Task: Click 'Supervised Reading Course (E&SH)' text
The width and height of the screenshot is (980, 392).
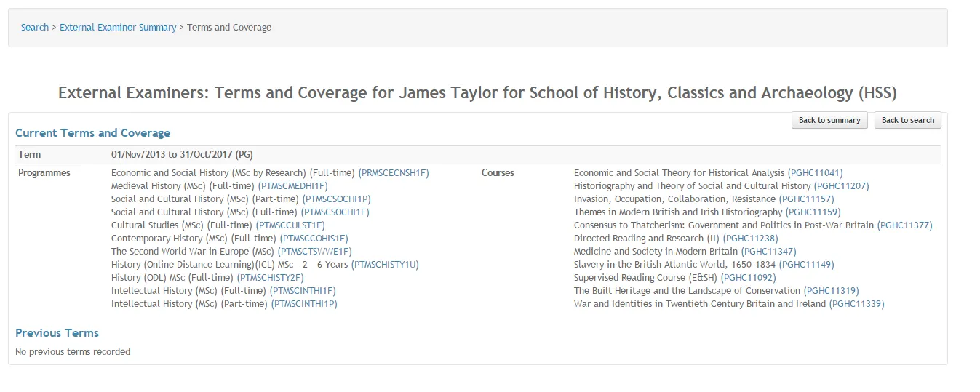Action: pyautogui.click(x=645, y=278)
